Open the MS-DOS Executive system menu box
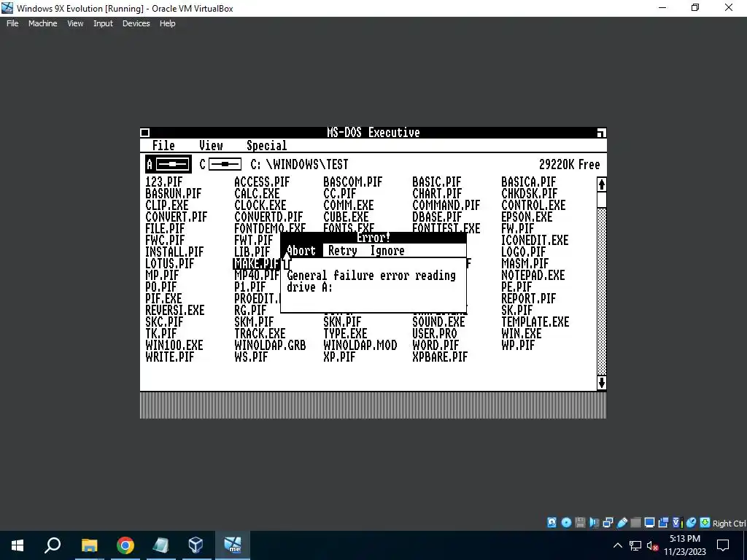Image resolution: width=747 pixels, height=560 pixels. [145, 133]
